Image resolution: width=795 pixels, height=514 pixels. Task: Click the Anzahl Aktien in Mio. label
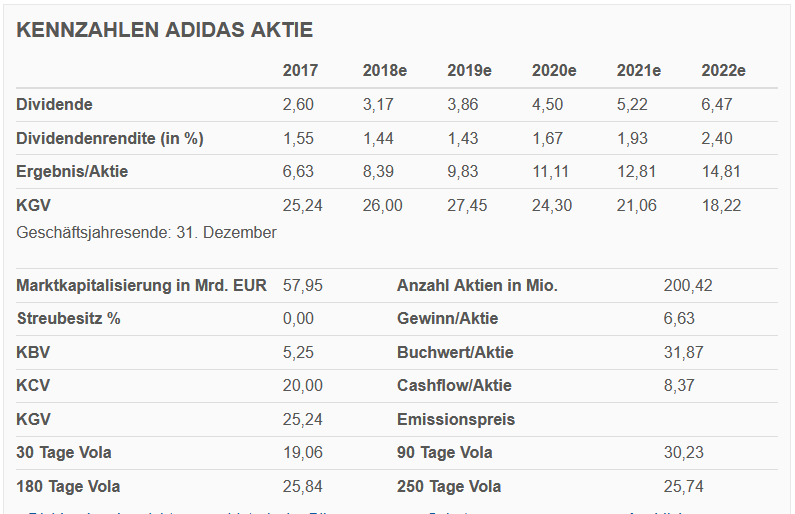(477, 285)
